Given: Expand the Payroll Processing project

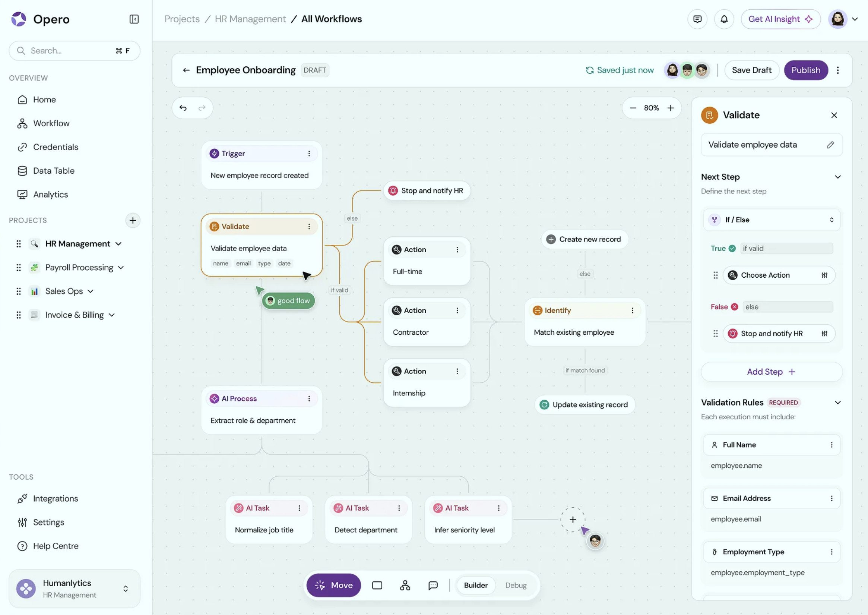Looking at the screenshot, I should coord(121,267).
